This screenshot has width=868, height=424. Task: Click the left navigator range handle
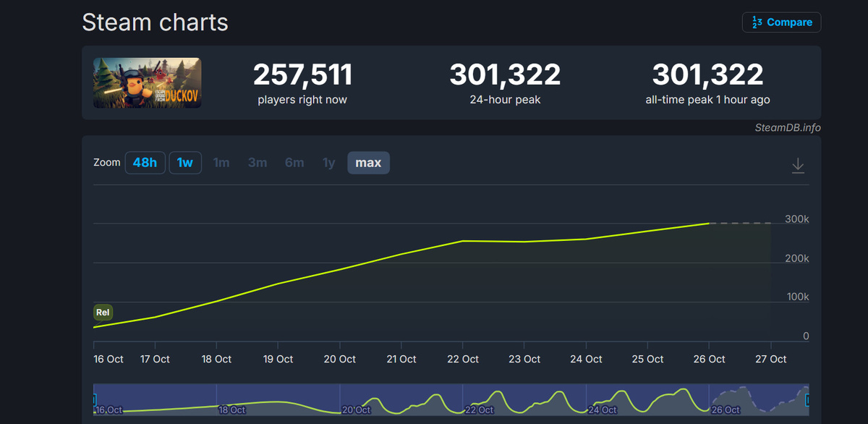[x=95, y=399]
